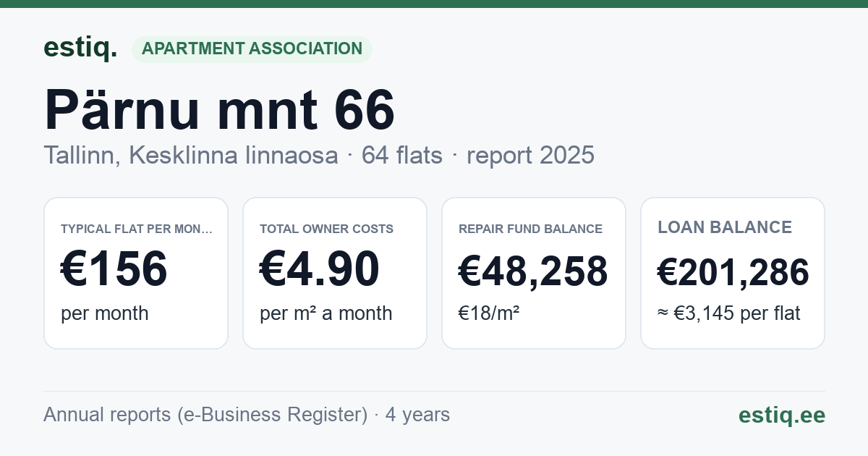868x456 pixels.
Task: Open the Typical flat per month card
Action: coord(136,273)
